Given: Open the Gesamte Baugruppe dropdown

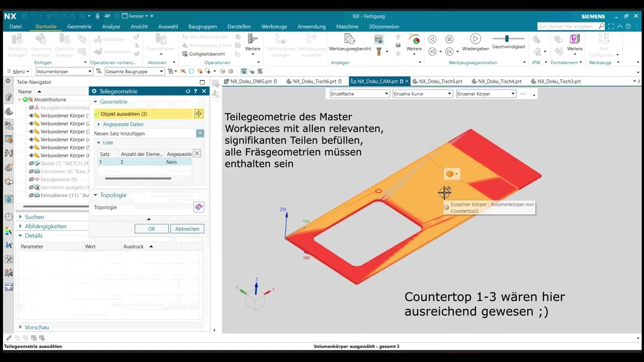Looking at the screenshot, I should (134, 71).
